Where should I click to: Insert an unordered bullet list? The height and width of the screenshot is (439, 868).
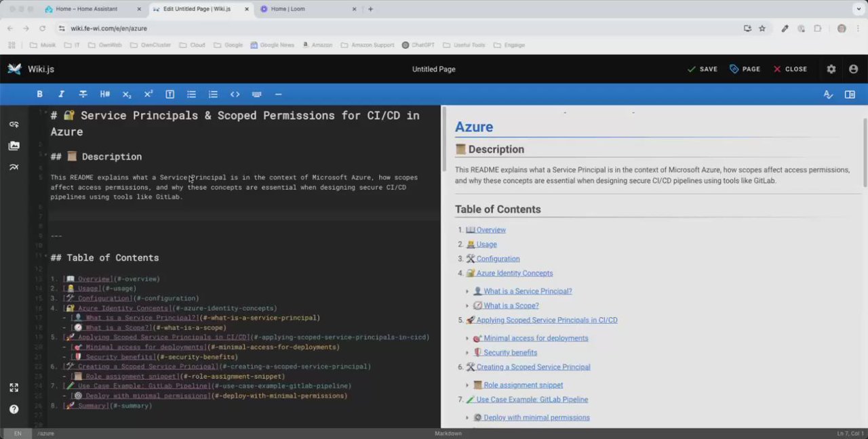(x=191, y=94)
